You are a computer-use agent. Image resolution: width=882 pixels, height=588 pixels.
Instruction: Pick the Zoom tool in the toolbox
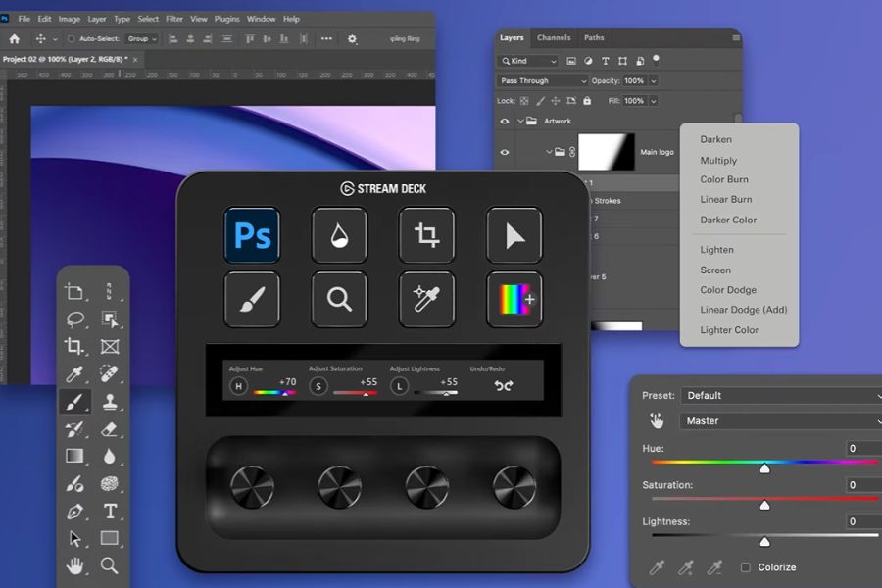[x=109, y=565]
